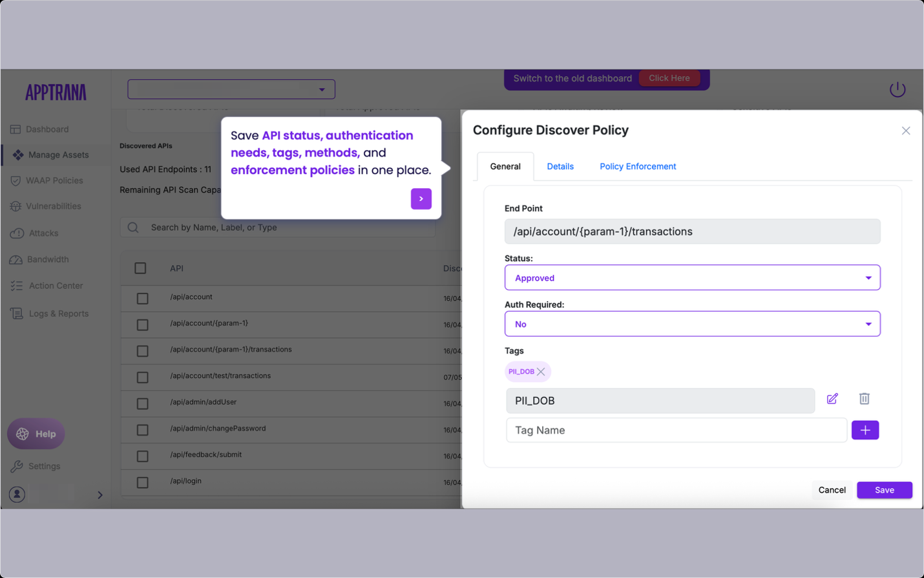
Task: Click WAAP Policies shield icon
Action: click(16, 181)
